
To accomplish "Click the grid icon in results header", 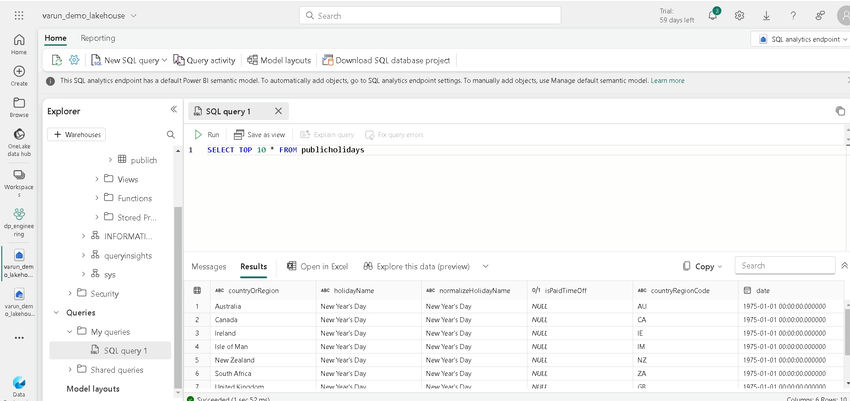I will (197, 290).
